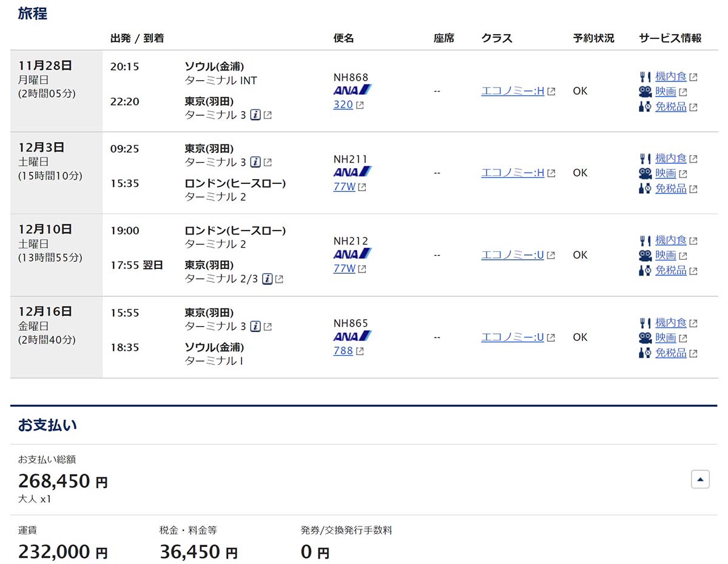Open the 映画 link on December 16 flight
The height and width of the screenshot is (564, 728).
tap(664, 338)
